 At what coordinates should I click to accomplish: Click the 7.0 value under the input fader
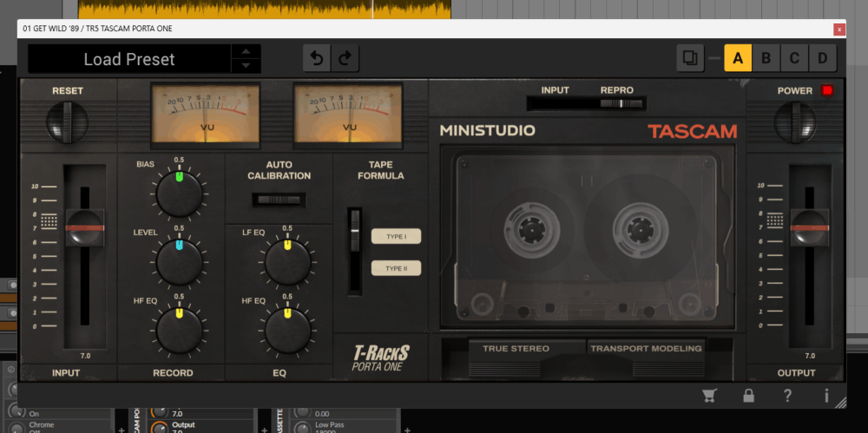point(85,356)
